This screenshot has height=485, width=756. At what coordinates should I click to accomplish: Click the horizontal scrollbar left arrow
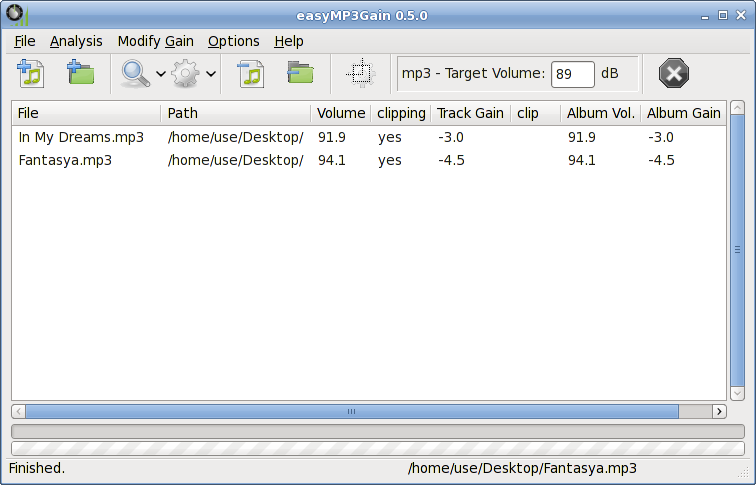[x=18, y=412]
